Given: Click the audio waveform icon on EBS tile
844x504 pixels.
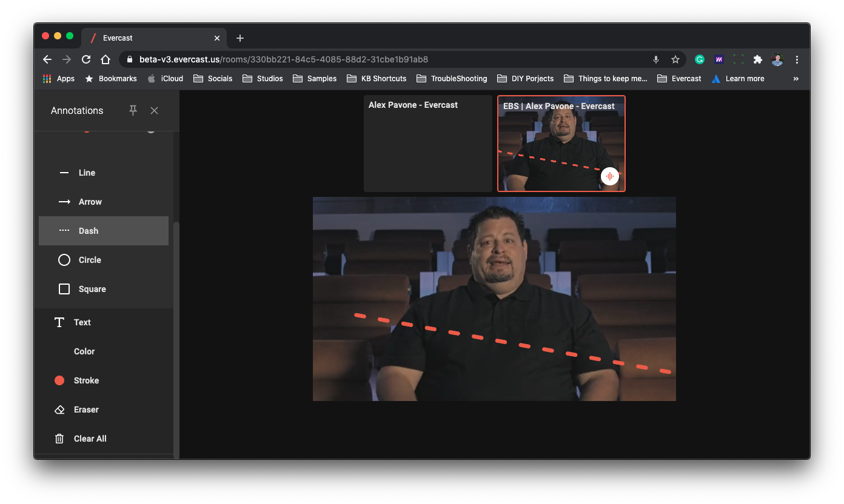Looking at the screenshot, I should [610, 176].
